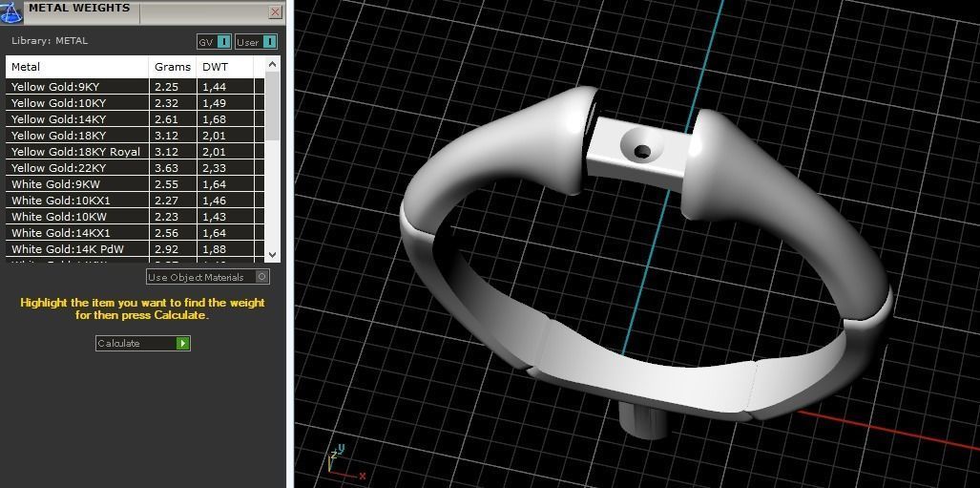The height and width of the screenshot is (488, 980).
Task: Click the 3.63 grams value
Action: 166,168
